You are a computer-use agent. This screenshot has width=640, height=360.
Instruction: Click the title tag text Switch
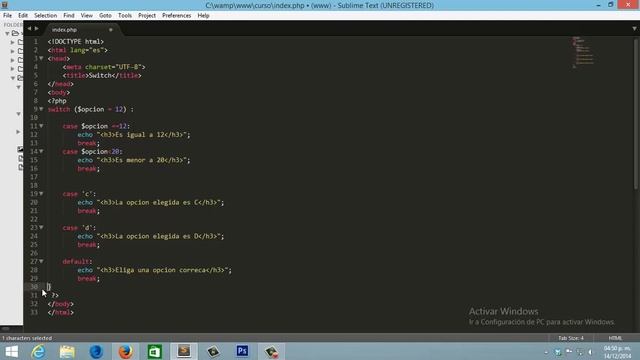coord(100,76)
